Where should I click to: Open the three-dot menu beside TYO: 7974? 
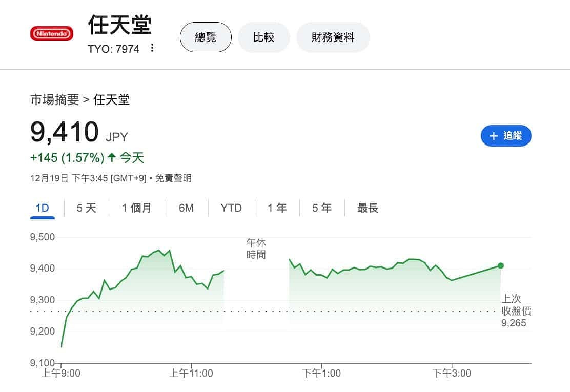pyautogui.click(x=152, y=48)
